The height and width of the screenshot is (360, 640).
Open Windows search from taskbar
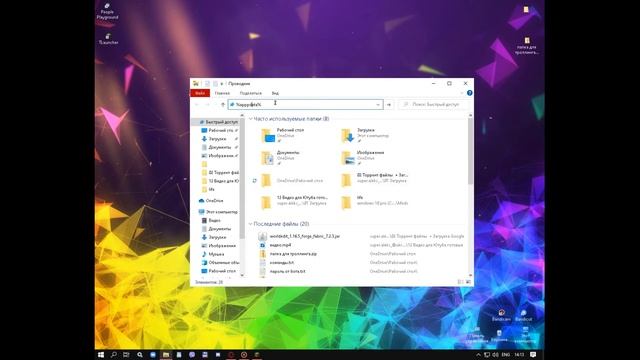point(114,355)
